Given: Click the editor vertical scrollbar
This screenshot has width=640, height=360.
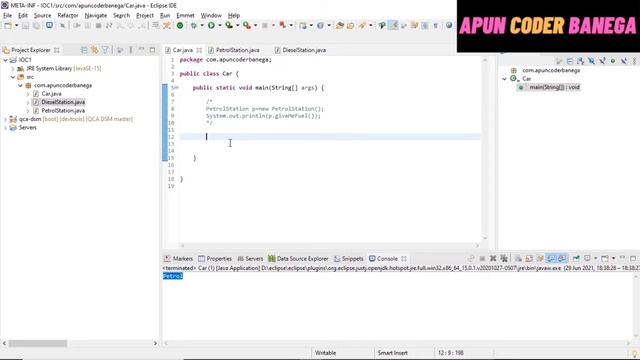Looking at the screenshot, I should coord(485,149).
